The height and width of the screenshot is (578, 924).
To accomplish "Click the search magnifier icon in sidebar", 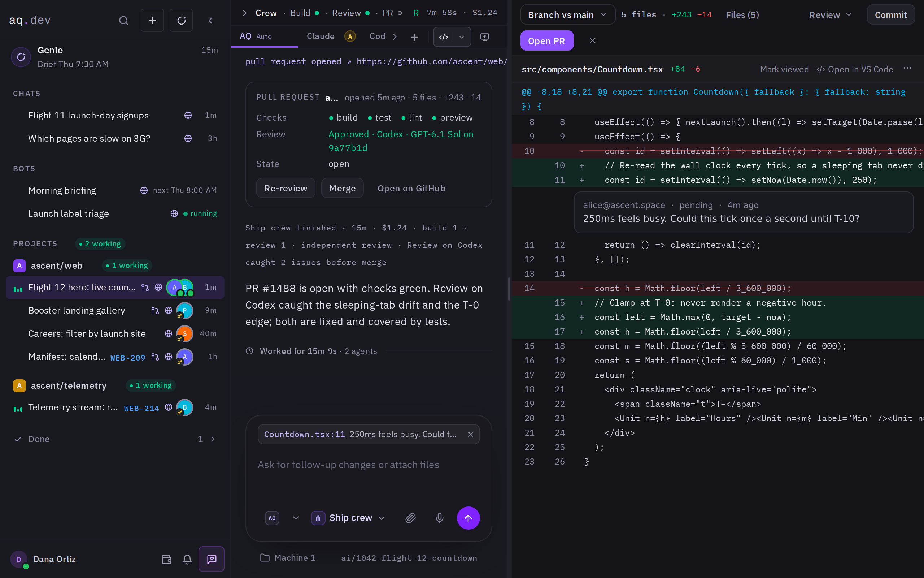I will coord(124,20).
